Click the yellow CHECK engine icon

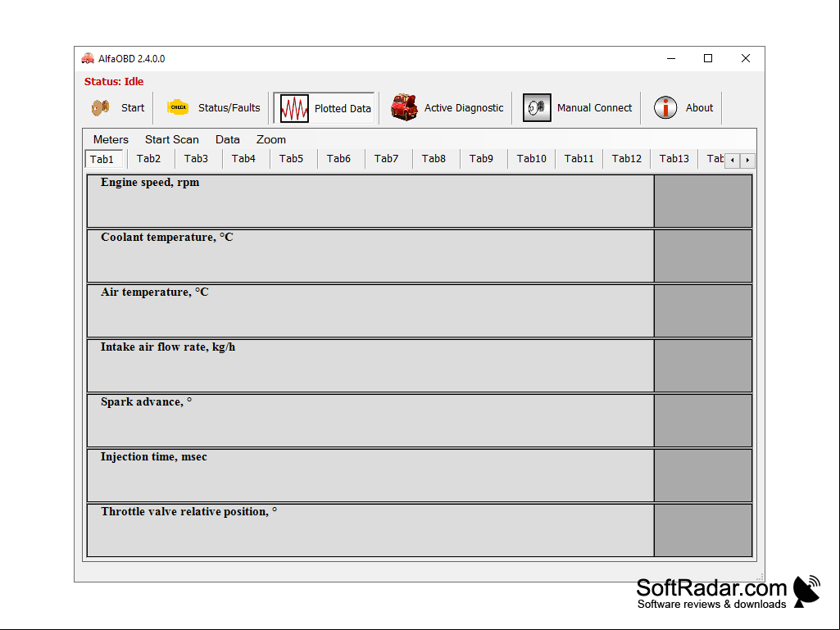(x=178, y=107)
